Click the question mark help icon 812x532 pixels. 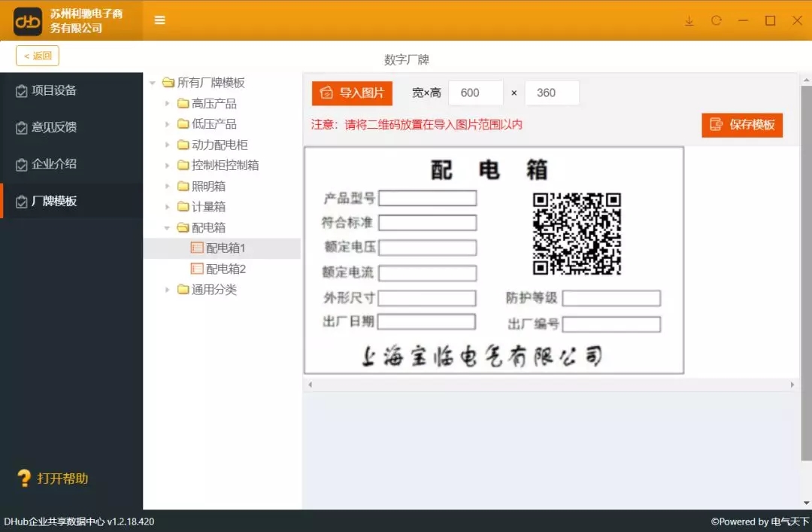(x=24, y=478)
